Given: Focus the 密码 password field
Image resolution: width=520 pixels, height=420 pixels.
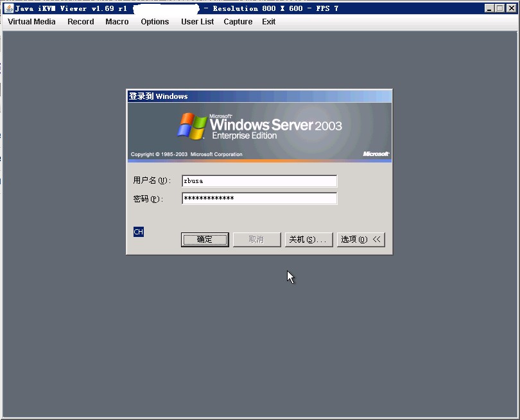Looking at the screenshot, I should coord(259,198).
